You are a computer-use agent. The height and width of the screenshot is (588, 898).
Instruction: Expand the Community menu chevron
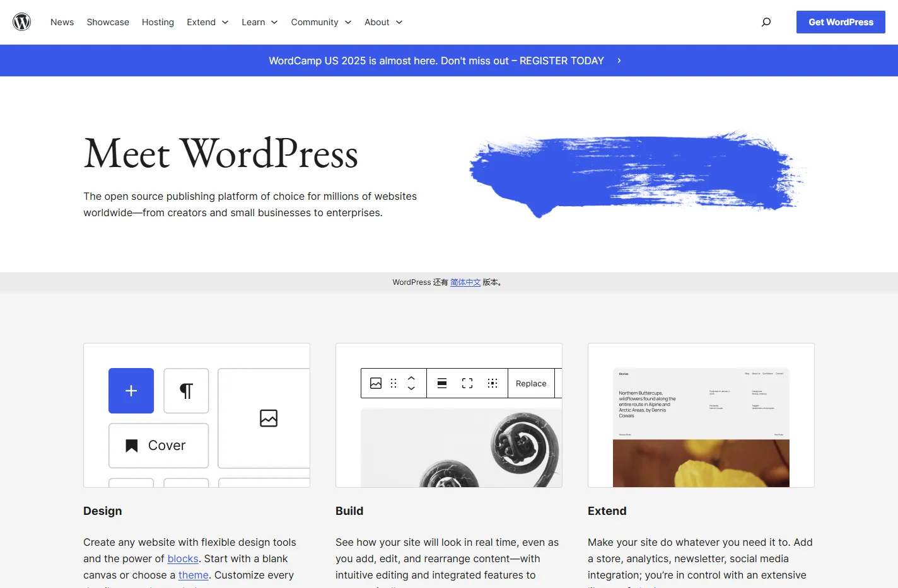(348, 22)
